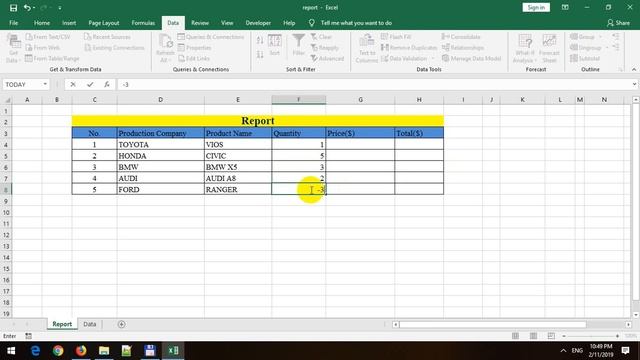Click the Flash Fill icon
This screenshot has width=640, height=360.
click(384, 37)
